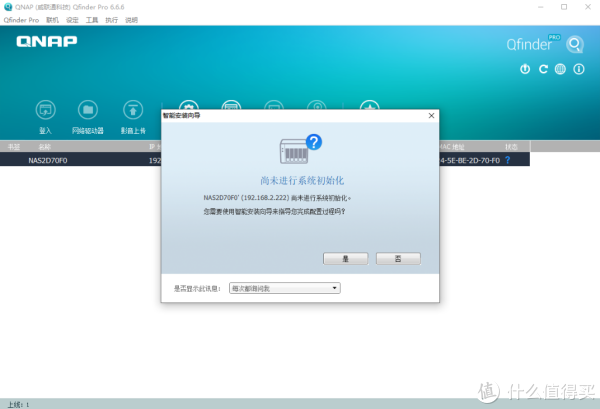Open the 联机 menu
Viewport: 600px width, 409px height.
tap(53, 19)
